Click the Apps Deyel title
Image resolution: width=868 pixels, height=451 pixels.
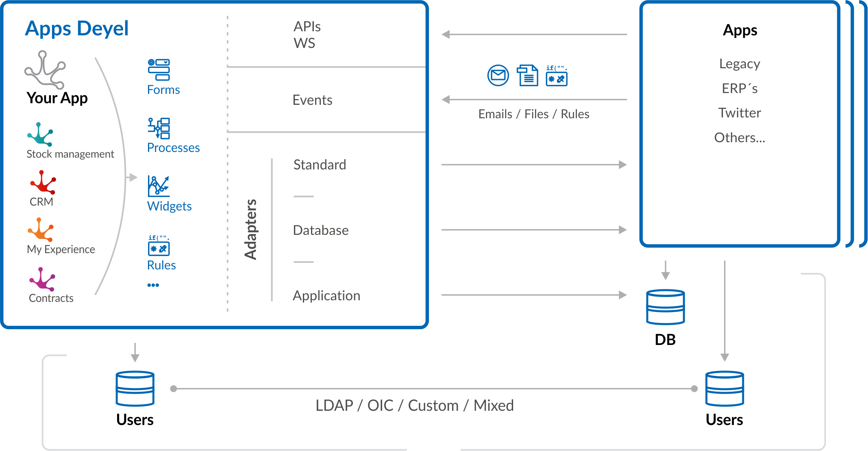pos(76,28)
